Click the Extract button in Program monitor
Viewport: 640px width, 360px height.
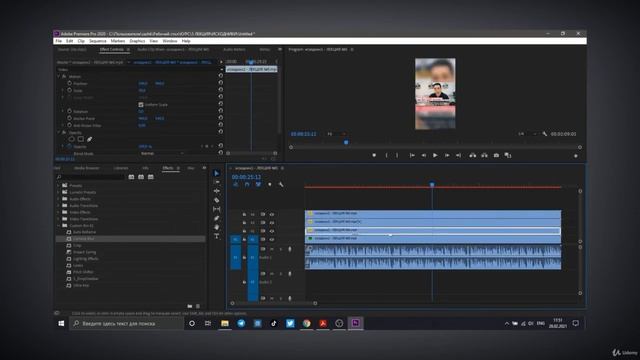coord(484,156)
